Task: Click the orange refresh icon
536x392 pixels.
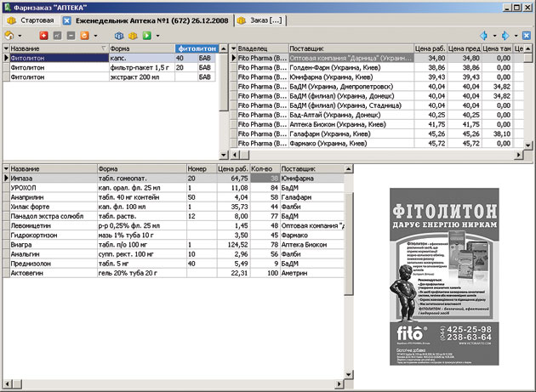Action: pyautogui.click(x=84, y=35)
